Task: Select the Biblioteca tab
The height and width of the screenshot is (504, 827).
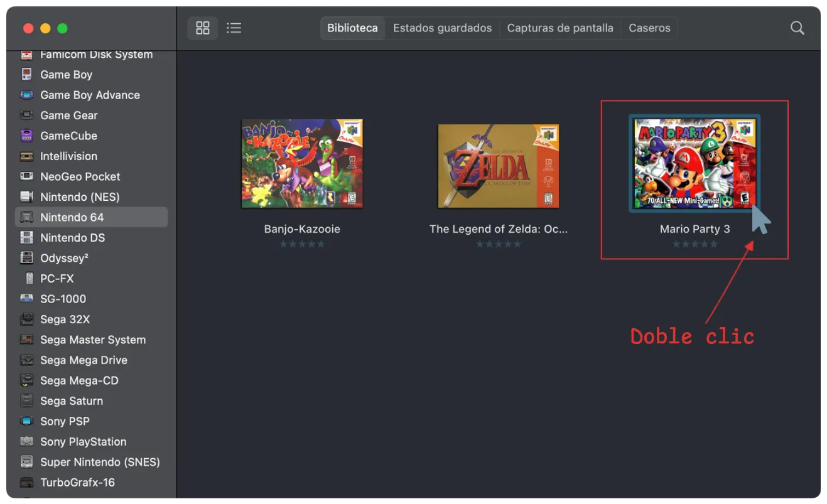Action: [x=352, y=28]
